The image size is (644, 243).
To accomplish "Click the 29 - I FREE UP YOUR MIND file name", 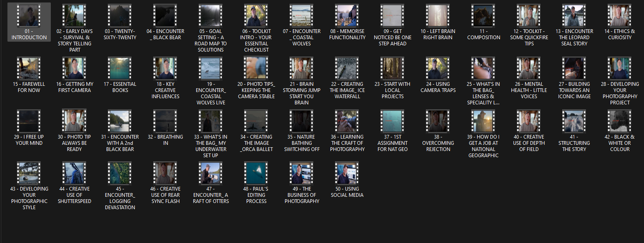I will click(29, 140).
